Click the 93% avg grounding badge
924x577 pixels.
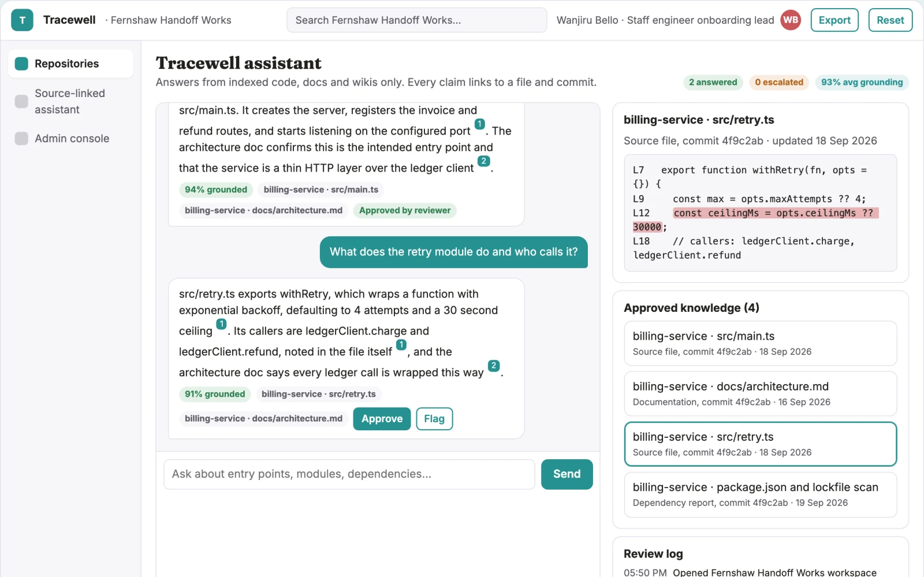pyautogui.click(x=862, y=82)
